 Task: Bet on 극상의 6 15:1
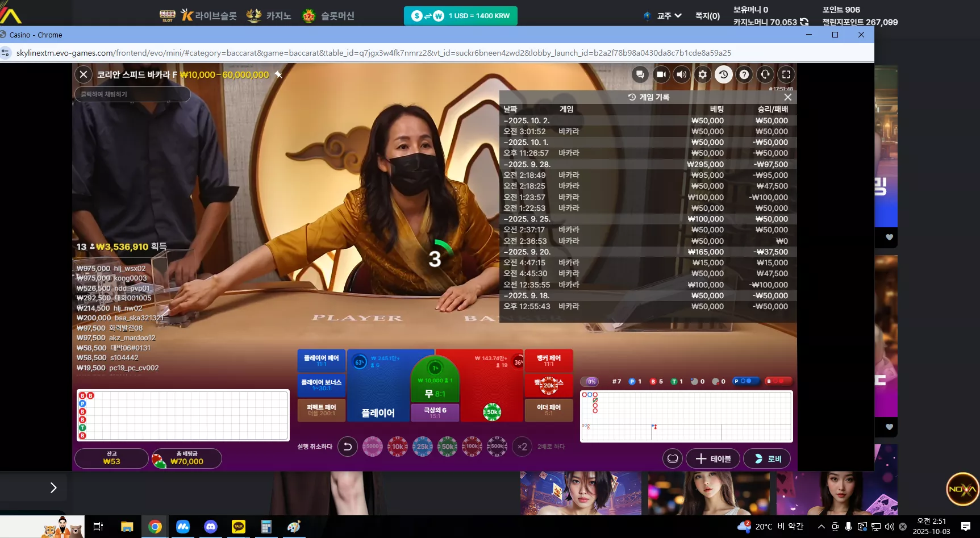click(435, 412)
